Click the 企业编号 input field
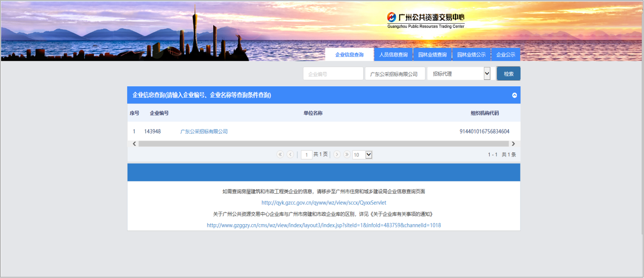The height and width of the screenshot is (278, 644). coord(333,74)
